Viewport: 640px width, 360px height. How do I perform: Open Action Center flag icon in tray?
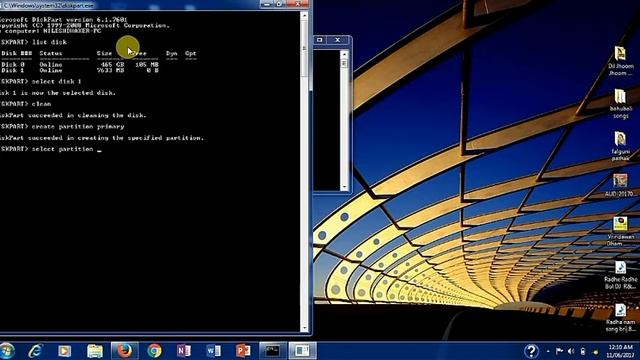(559, 351)
